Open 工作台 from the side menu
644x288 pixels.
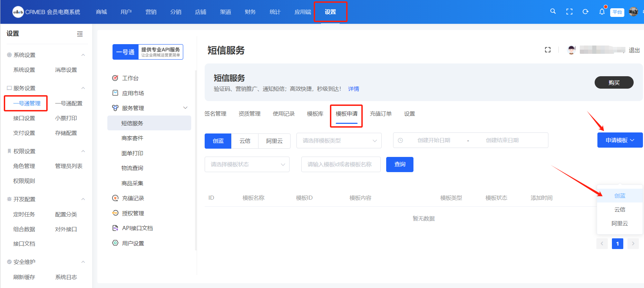[130, 78]
